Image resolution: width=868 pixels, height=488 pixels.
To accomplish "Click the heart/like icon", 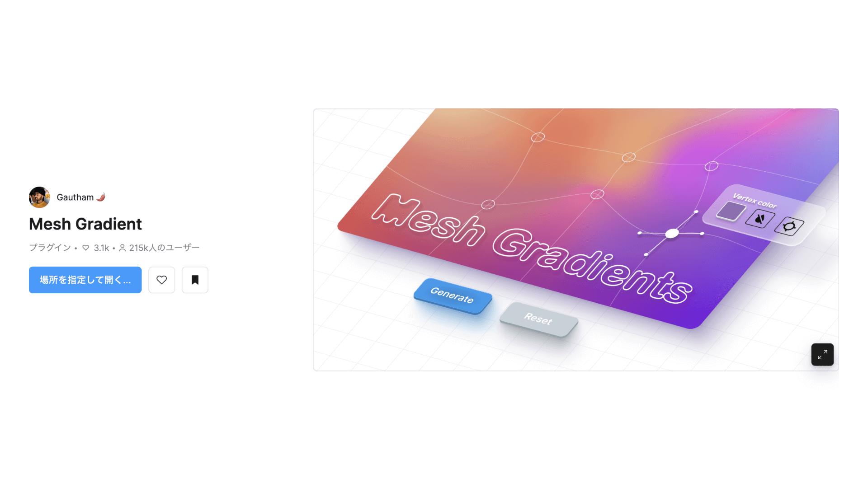I will (x=161, y=279).
